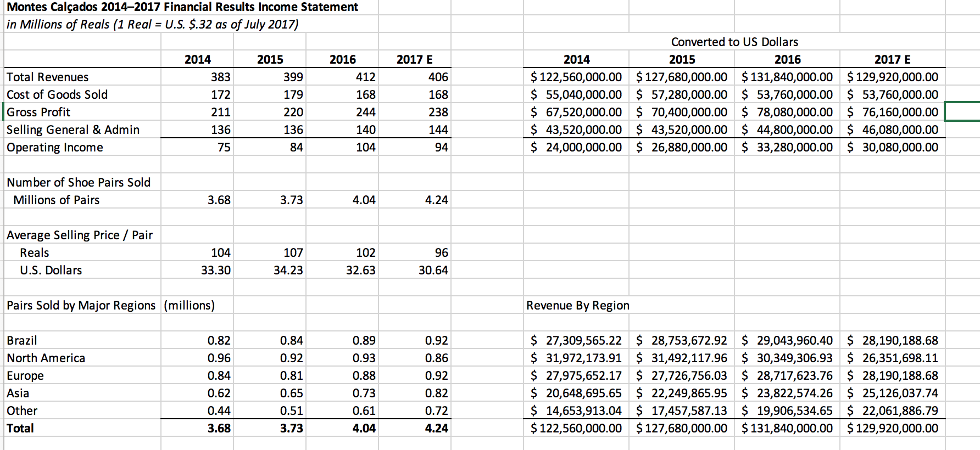The image size is (980, 450).
Task: Click the 'Reals' row label
Action: tap(35, 253)
